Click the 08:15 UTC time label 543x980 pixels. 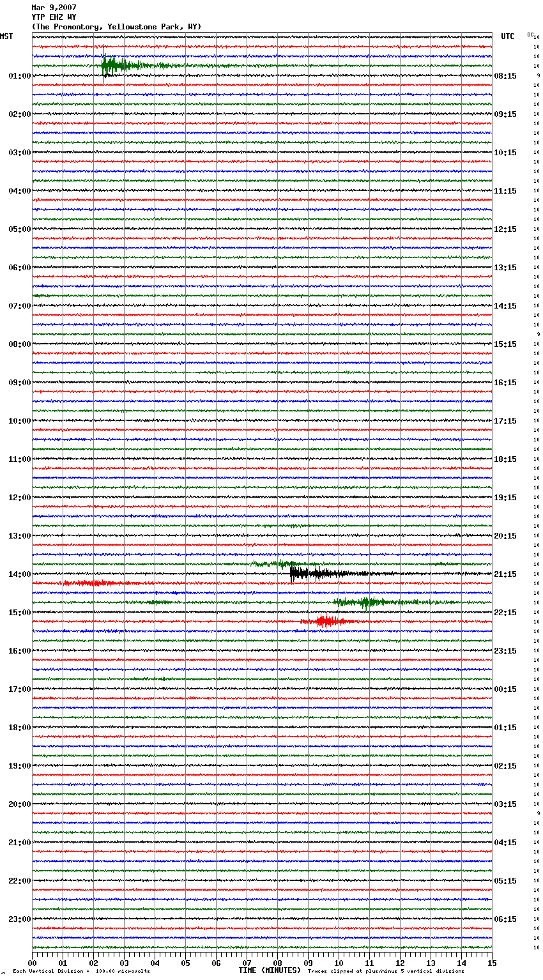(x=505, y=76)
